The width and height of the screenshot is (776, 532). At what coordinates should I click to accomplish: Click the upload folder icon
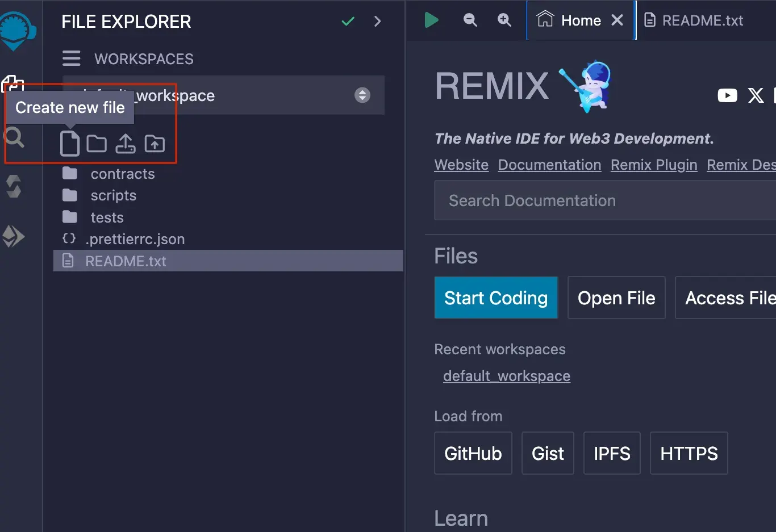(x=155, y=144)
